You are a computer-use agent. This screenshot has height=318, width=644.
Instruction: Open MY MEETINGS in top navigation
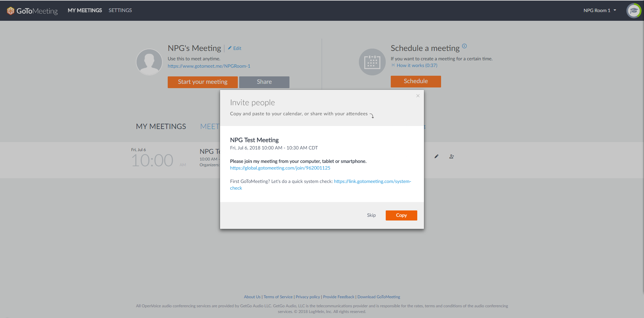[x=85, y=10]
